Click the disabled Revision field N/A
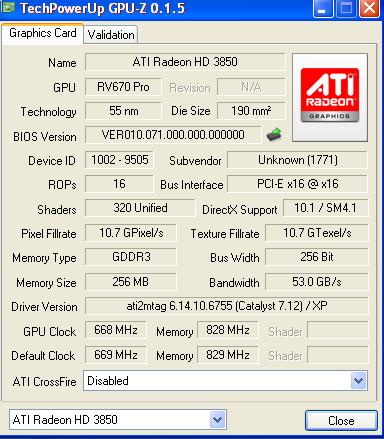Screen dimensions: 384x439 click(251, 87)
